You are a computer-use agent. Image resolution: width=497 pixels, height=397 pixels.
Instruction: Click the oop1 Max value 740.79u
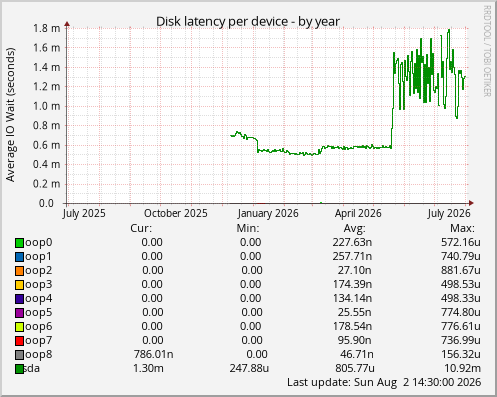click(x=461, y=256)
